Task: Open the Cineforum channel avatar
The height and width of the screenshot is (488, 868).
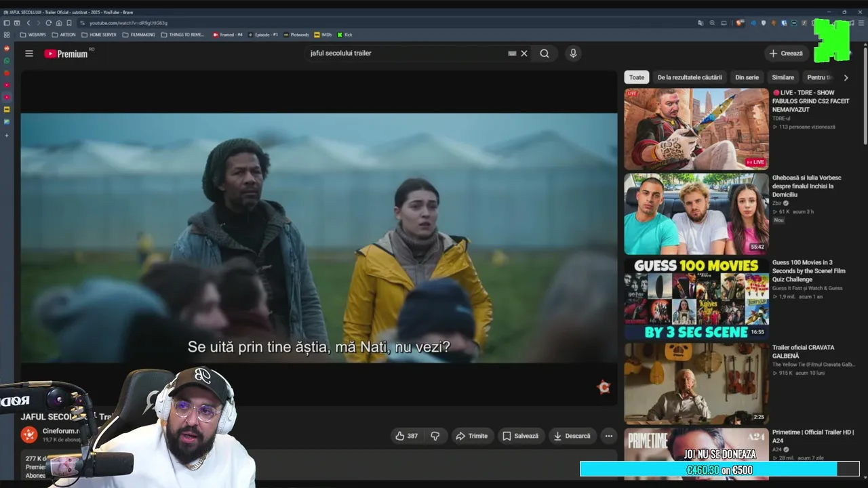Action: [x=29, y=434]
